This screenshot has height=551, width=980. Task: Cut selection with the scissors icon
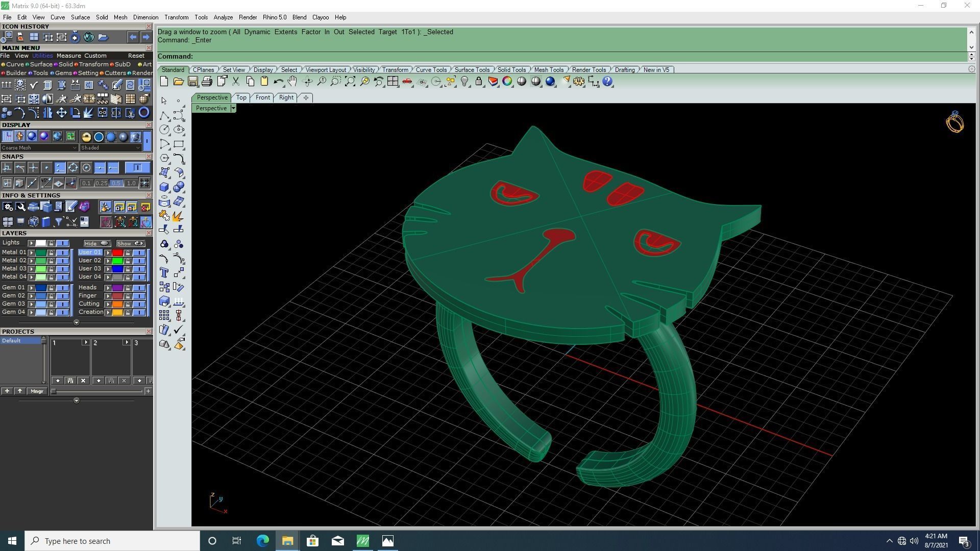pos(236,82)
